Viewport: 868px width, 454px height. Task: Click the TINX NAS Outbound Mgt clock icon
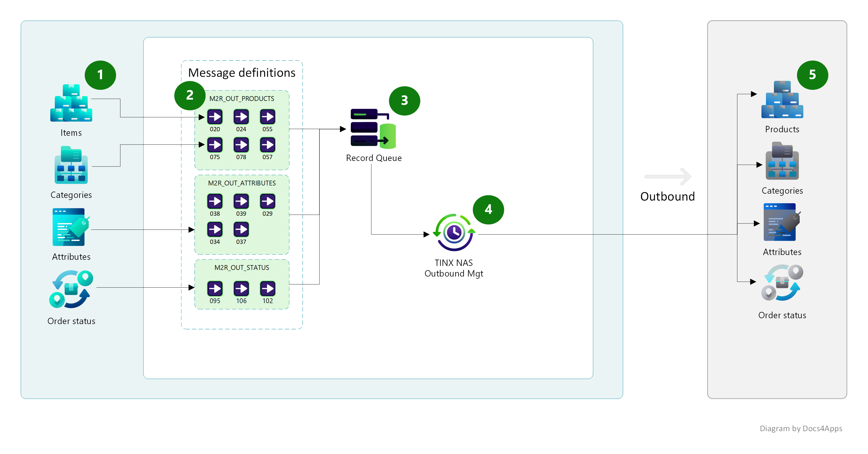[x=454, y=232]
